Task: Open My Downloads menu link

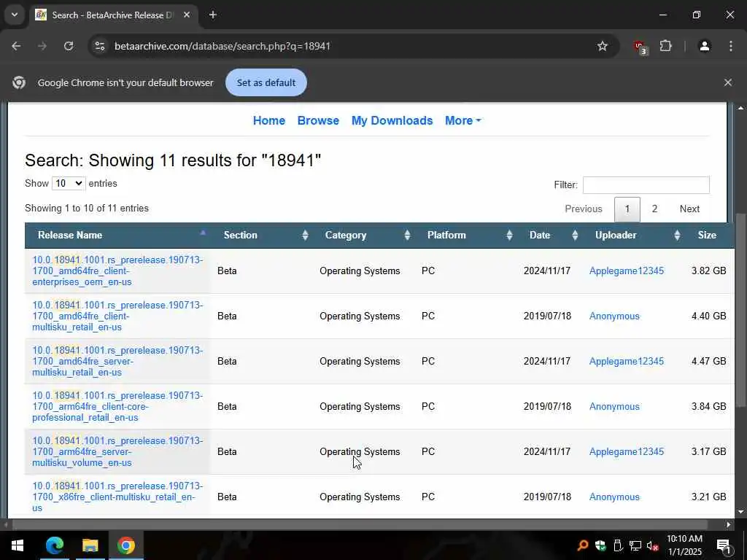Action: [392, 120]
